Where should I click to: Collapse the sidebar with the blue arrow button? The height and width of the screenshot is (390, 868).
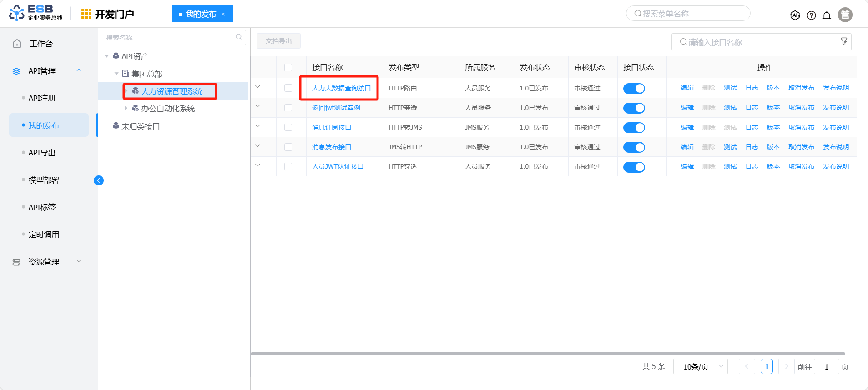[x=99, y=180]
